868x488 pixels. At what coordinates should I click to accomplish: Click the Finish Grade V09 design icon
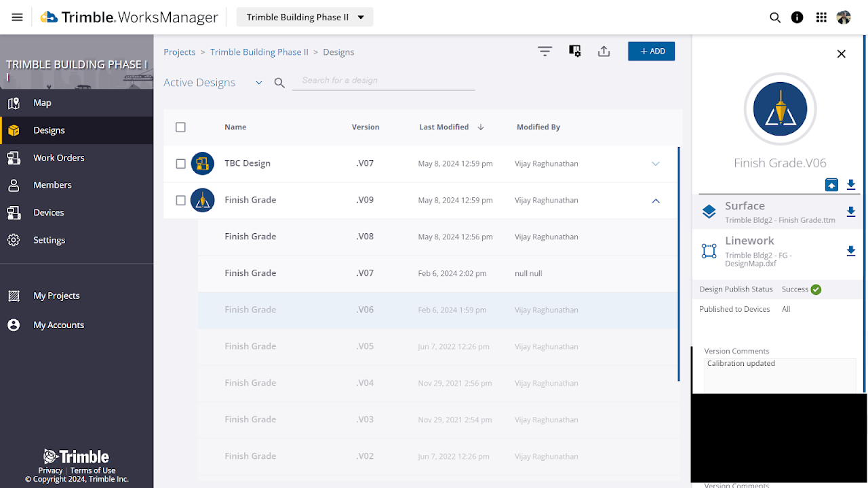click(x=203, y=200)
